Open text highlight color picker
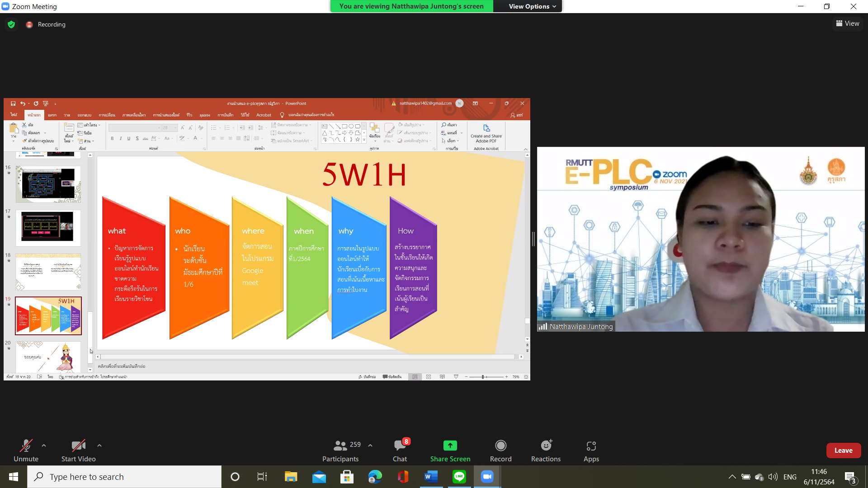This screenshot has height=488, width=868. 182,138
